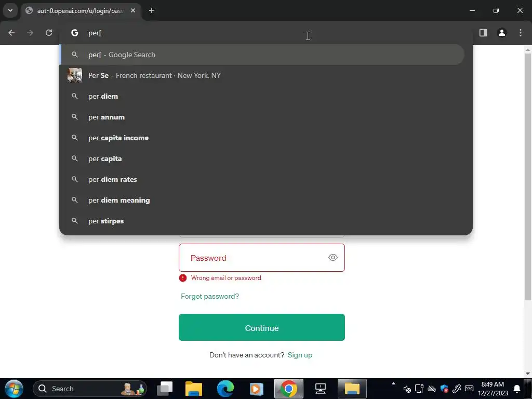
Task: Open the computer monitor taskbar app
Action: click(320, 389)
